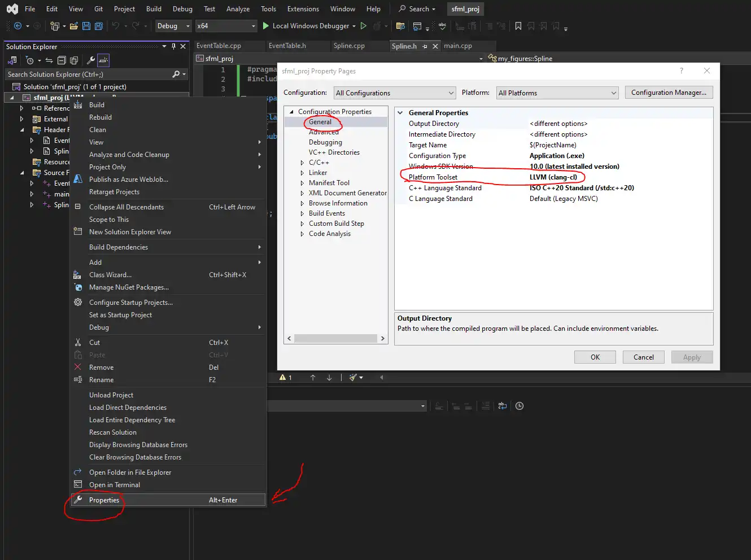Image resolution: width=751 pixels, height=560 pixels.
Task: Select the General page in the property tree
Action: pyautogui.click(x=320, y=122)
